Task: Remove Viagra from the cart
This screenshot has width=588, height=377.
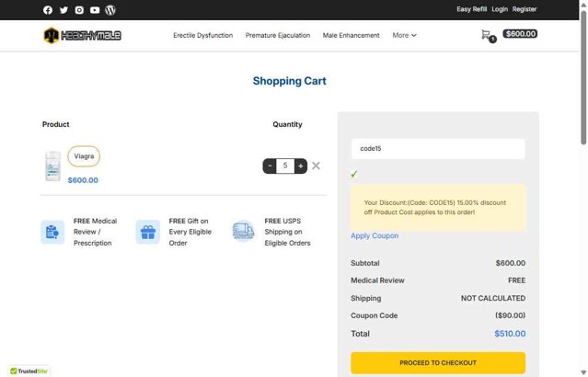Action: coord(316,166)
